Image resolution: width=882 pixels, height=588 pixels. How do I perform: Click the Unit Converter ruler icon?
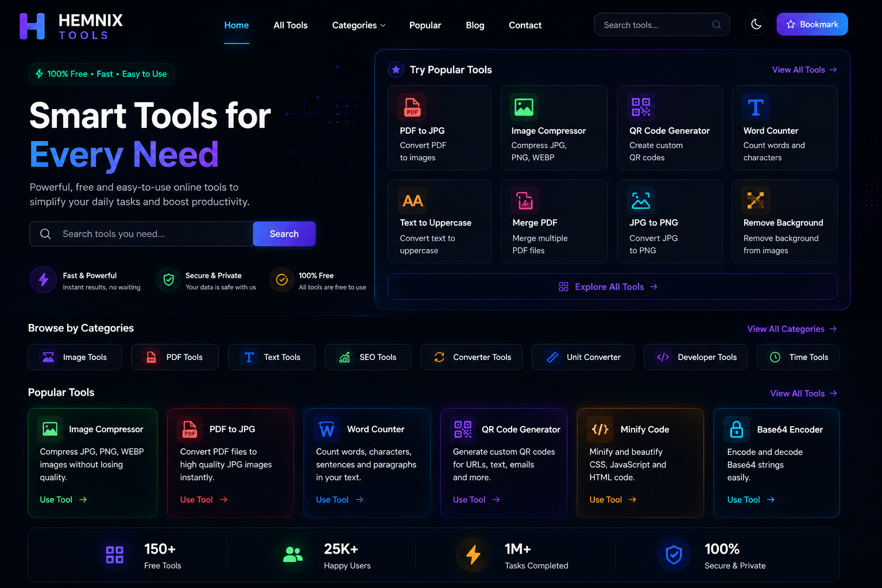click(x=552, y=357)
